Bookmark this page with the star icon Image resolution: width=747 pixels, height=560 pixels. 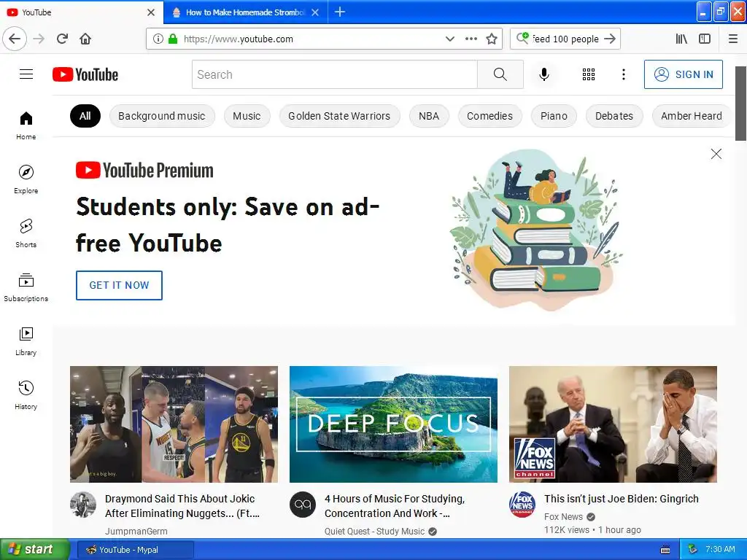click(x=492, y=39)
